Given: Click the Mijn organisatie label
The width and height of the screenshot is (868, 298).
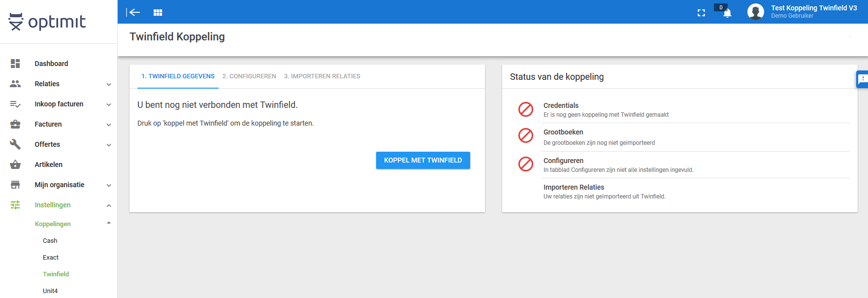Looking at the screenshot, I should 60,185.
